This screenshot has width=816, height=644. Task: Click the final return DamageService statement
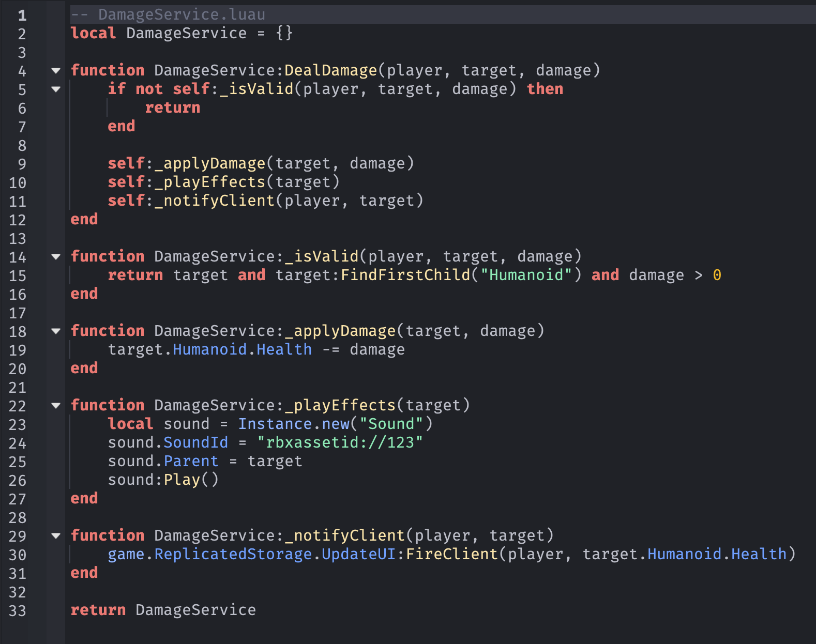[x=163, y=610]
